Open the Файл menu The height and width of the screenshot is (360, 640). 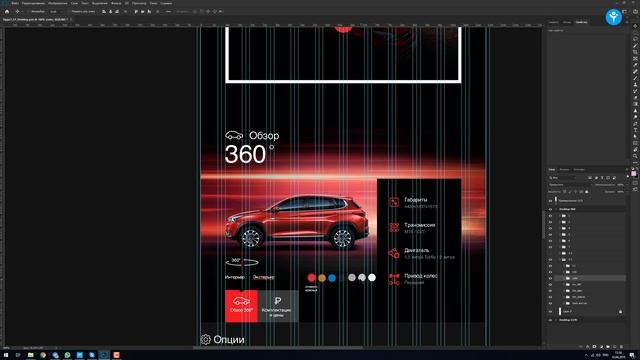(15, 3)
